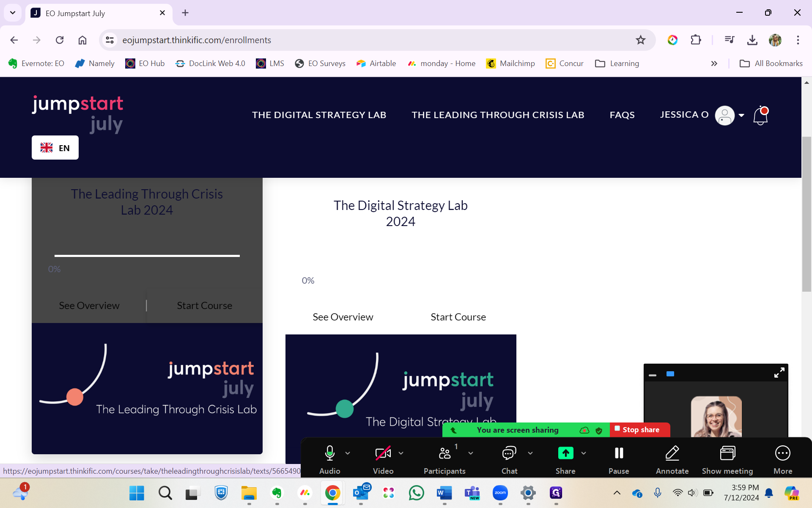Screen dimensions: 812x508
Task: Click The Digital Strategy Lab 2024 title
Action: tap(401, 213)
